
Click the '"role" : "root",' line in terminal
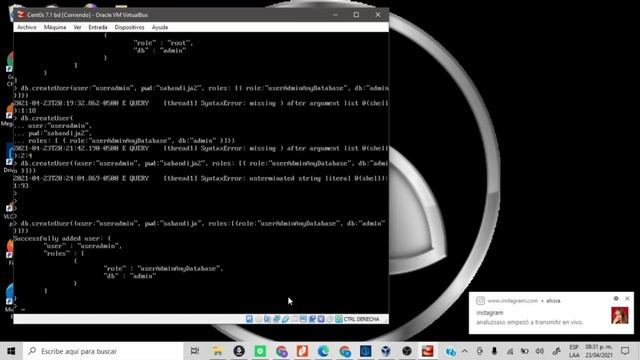(163, 42)
